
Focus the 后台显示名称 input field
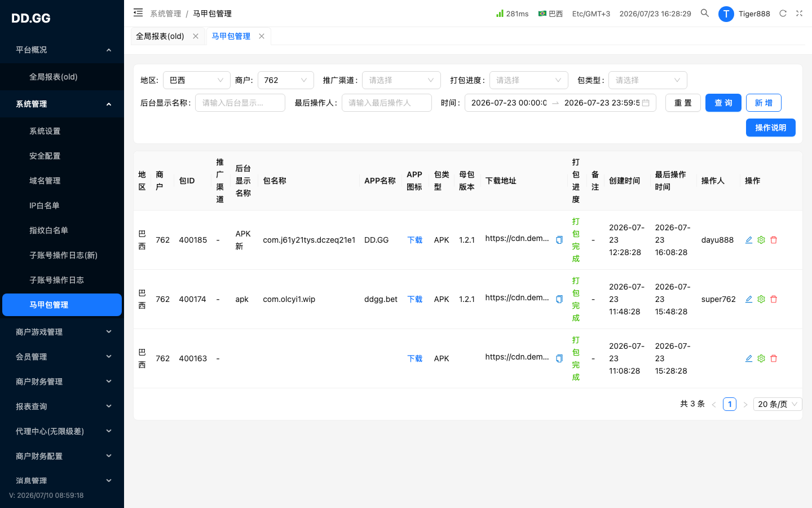pyautogui.click(x=240, y=103)
